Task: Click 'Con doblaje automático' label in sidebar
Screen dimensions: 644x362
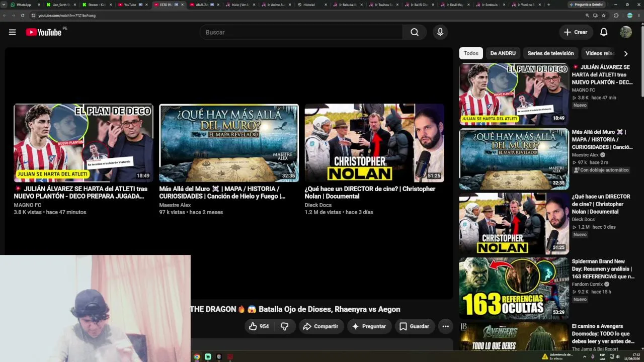Action: point(601,170)
